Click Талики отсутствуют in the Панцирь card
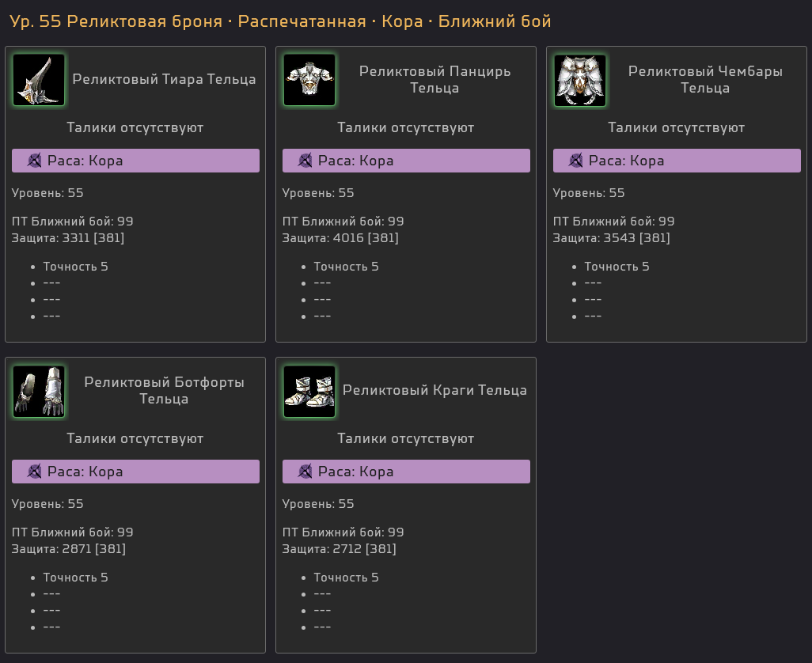Image resolution: width=812 pixels, height=663 pixels. coord(406,127)
